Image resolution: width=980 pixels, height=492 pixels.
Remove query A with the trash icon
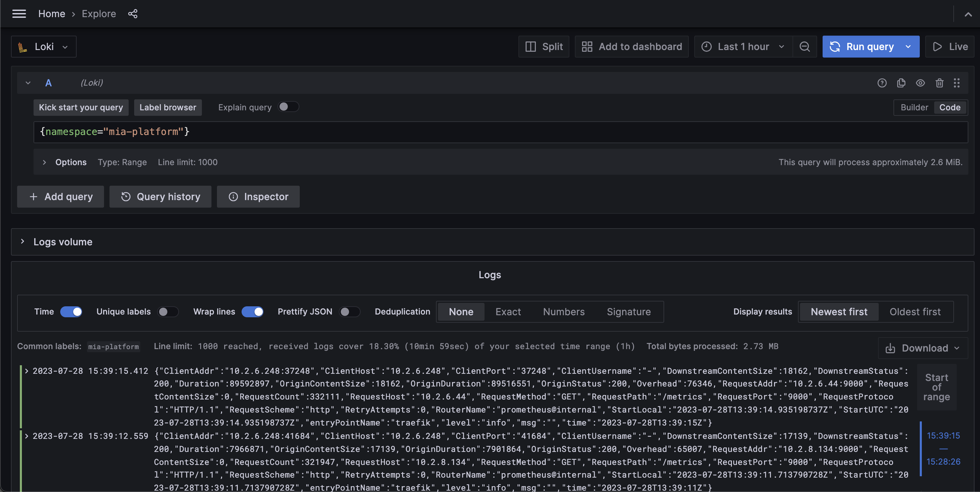[x=940, y=83]
